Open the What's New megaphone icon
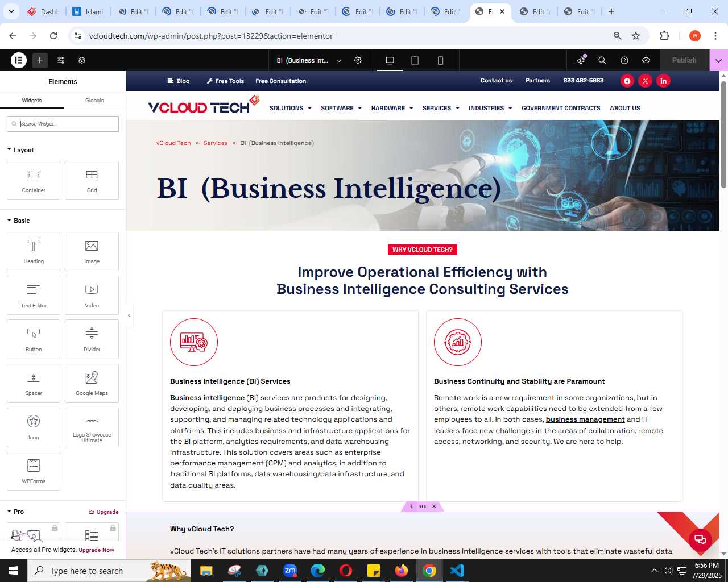Screen dimensions: 728x582 tap(581, 60)
